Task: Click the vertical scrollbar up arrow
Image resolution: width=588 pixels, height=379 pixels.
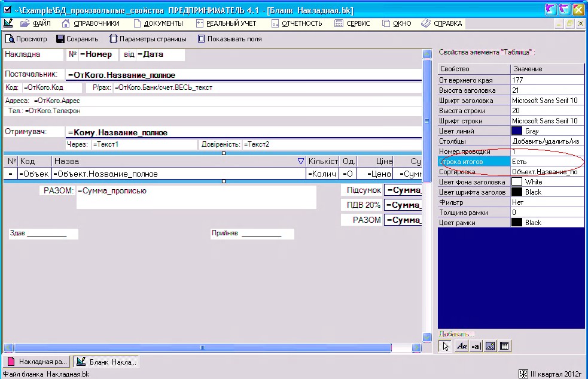Action: pyautogui.click(x=426, y=54)
